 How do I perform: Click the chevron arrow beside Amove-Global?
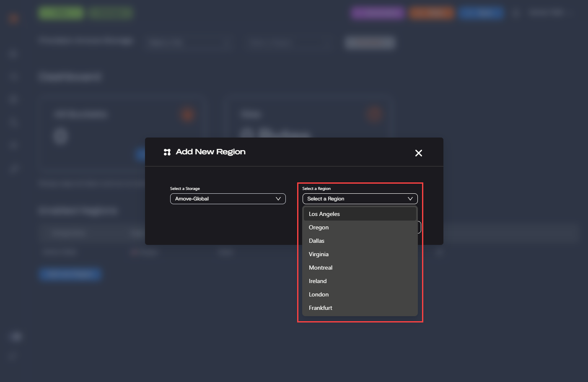click(x=278, y=199)
